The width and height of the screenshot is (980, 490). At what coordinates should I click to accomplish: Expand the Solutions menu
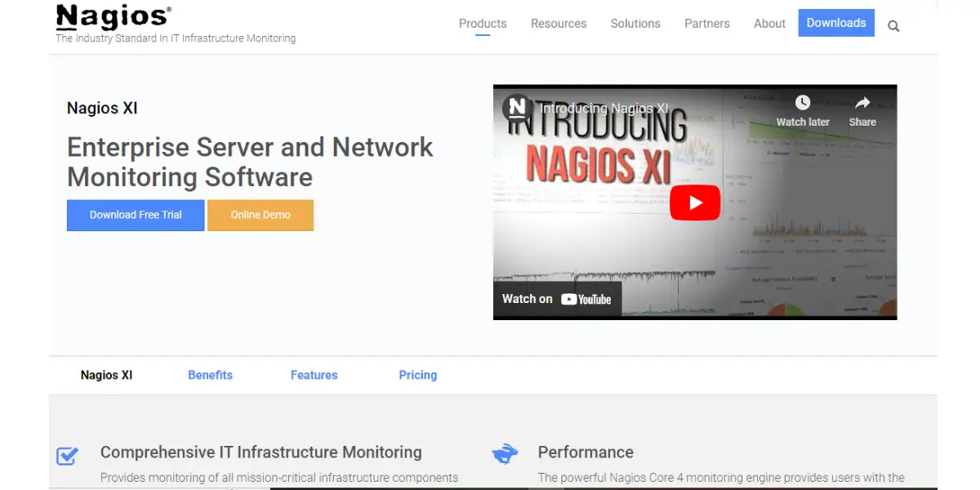[x=635, y=24]
